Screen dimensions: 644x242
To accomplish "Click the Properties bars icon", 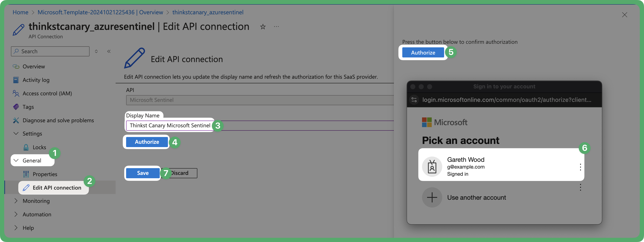I will pyautogui.click(x=26, y=174).
